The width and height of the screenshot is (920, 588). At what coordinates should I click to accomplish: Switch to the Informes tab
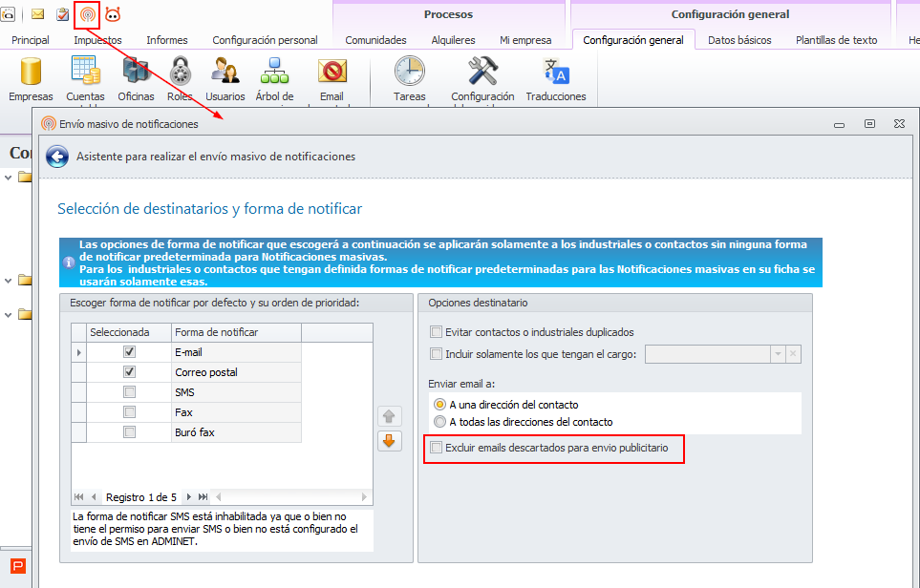point(167,40)
